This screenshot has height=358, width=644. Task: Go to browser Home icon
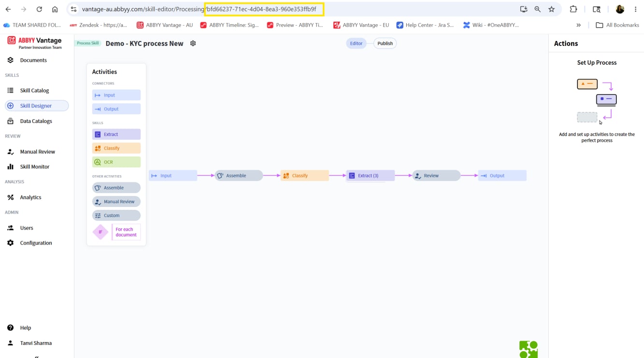55,9
